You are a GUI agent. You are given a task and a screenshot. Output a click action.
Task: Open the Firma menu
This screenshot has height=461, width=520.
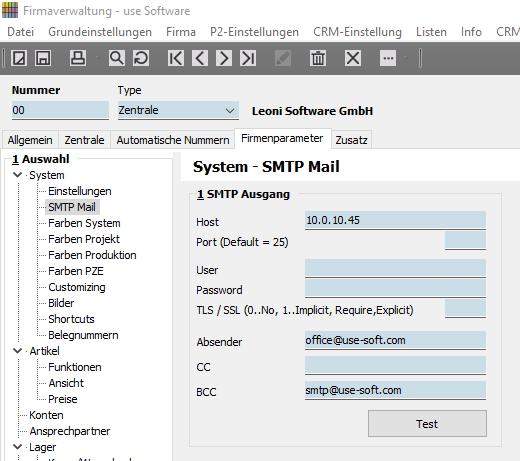181,32
